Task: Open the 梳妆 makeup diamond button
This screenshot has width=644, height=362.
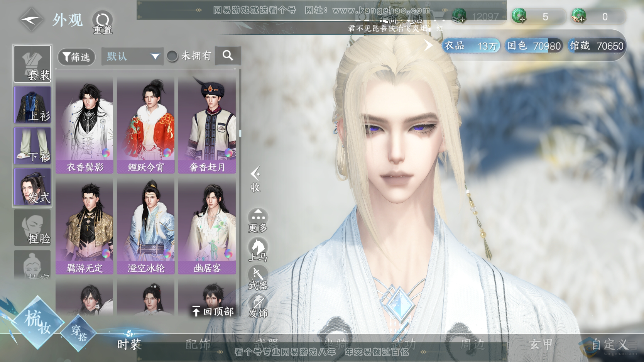Action: (37, 322)
